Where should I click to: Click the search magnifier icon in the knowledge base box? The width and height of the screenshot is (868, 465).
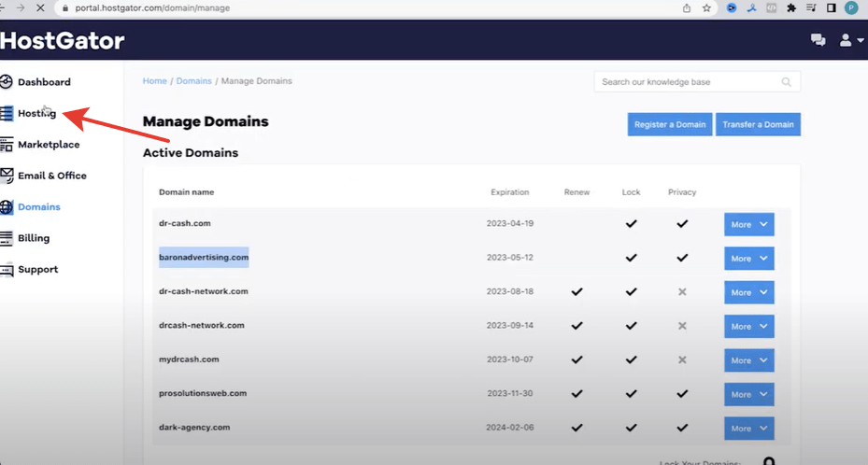tap(786, 82)
